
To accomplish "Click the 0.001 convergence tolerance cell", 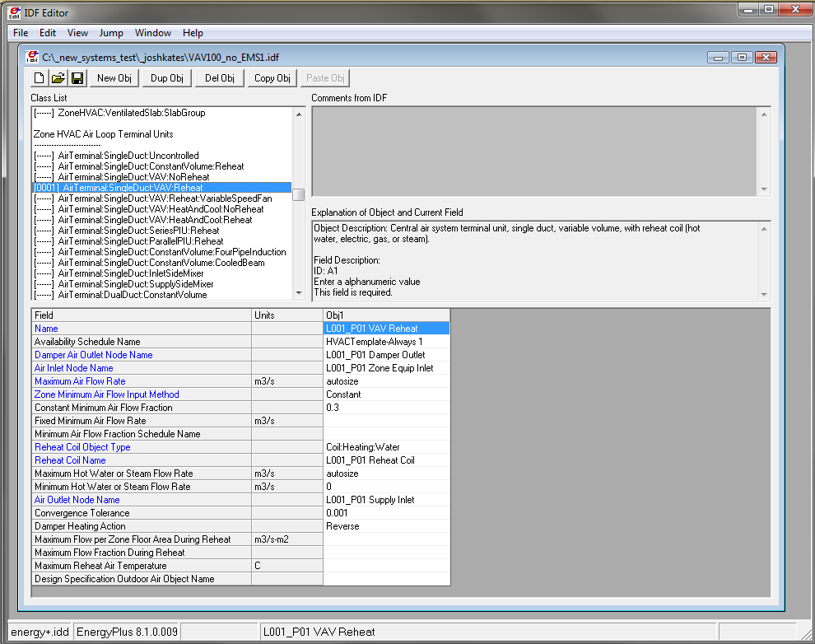I will point(386,513).
